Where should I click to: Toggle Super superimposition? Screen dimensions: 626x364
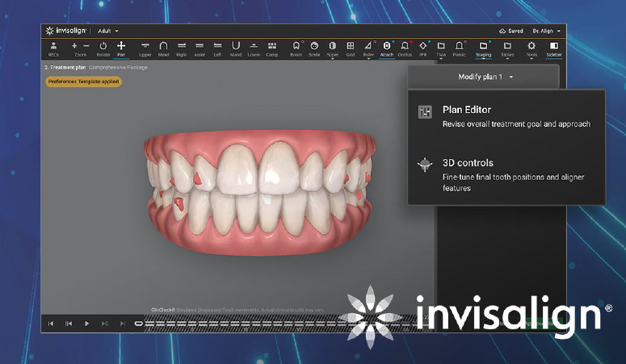click(333, 48)
